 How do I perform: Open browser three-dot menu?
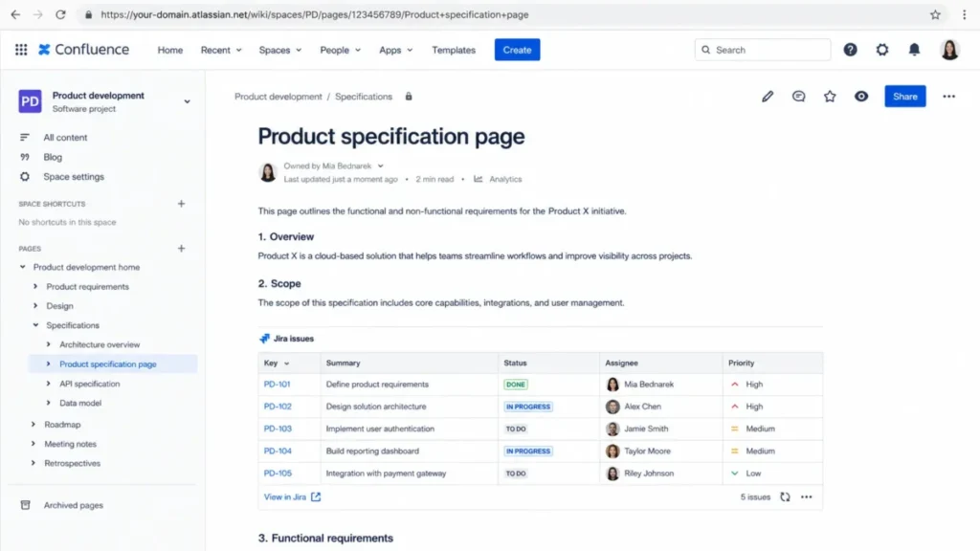pyautogui.click(x=965, y=14)
